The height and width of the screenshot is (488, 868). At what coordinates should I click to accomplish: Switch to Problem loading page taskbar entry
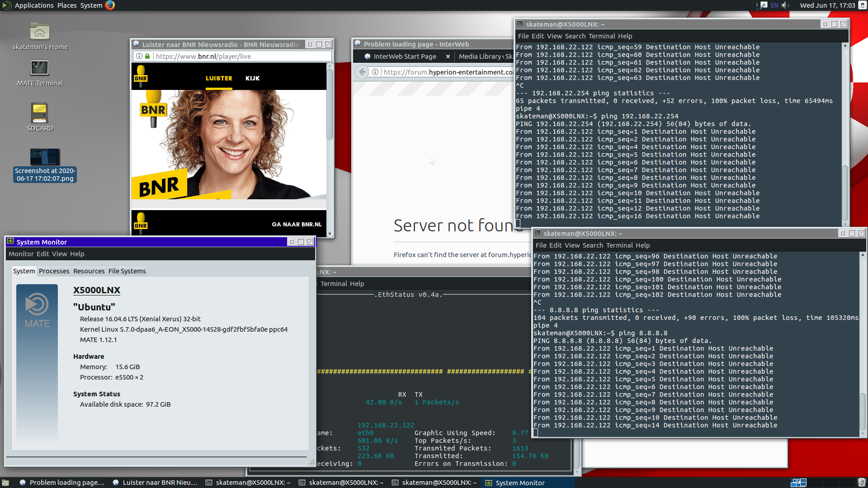click(62, 483)
